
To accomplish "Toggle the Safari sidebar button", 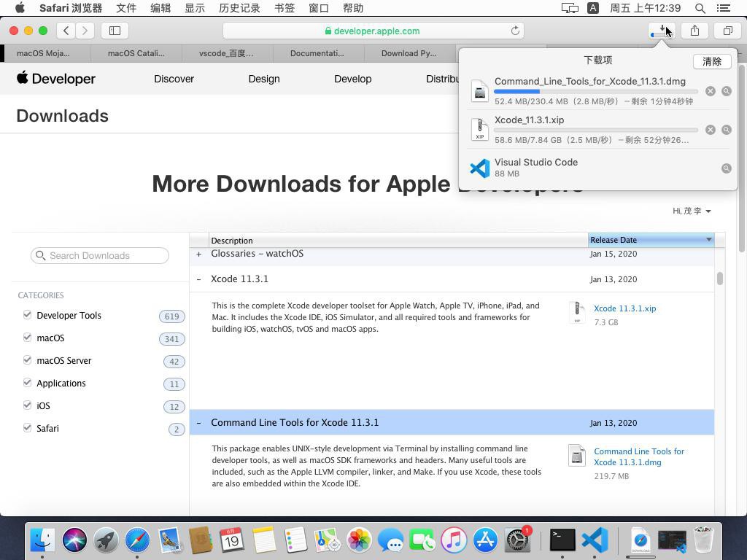I will click(115, 31).
